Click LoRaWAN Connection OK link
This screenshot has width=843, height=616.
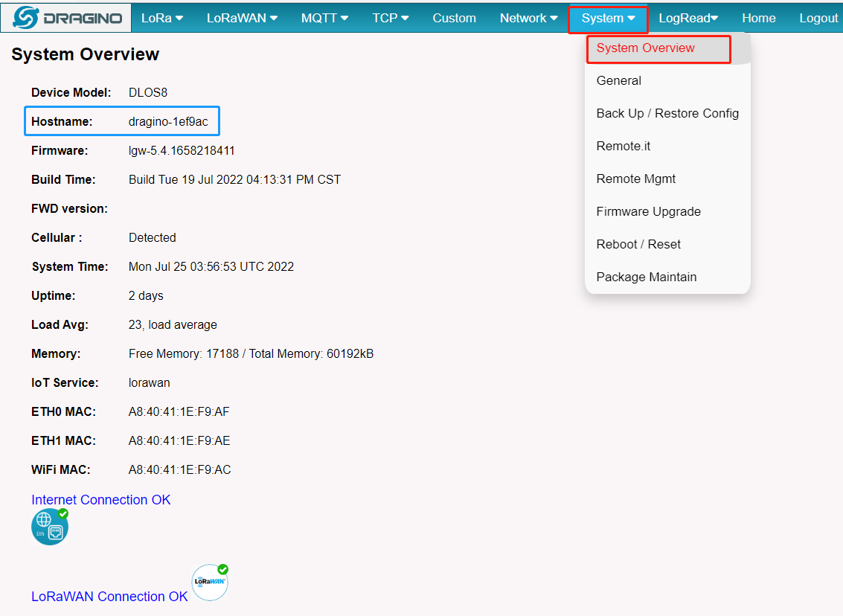pos(109,597)
